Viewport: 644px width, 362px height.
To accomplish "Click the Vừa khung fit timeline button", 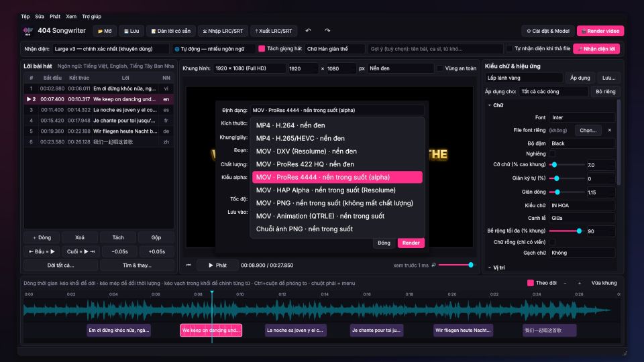I will (x=604, y=283).
